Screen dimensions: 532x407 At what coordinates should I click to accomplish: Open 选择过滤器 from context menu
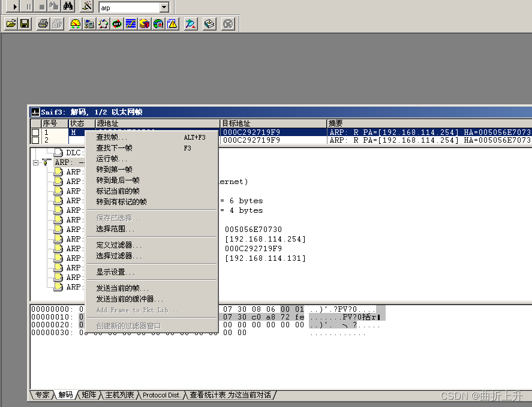point(152,256)
